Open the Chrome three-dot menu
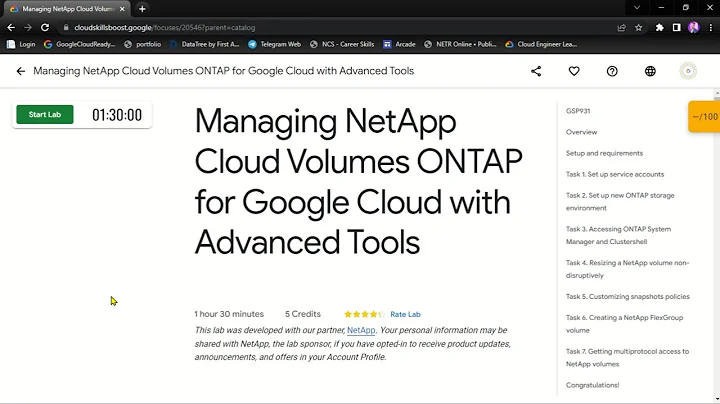Screen dimensions: 720x404 (711, 28)
